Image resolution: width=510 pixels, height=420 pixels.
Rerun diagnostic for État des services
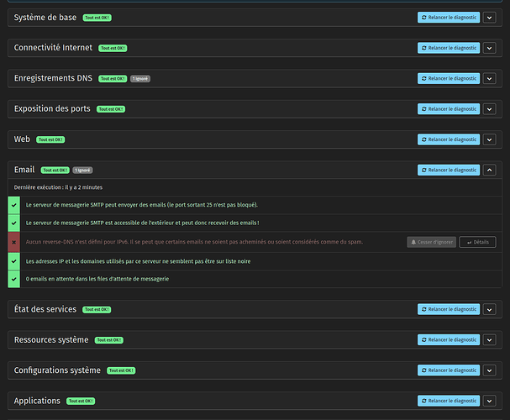(449, 309)
